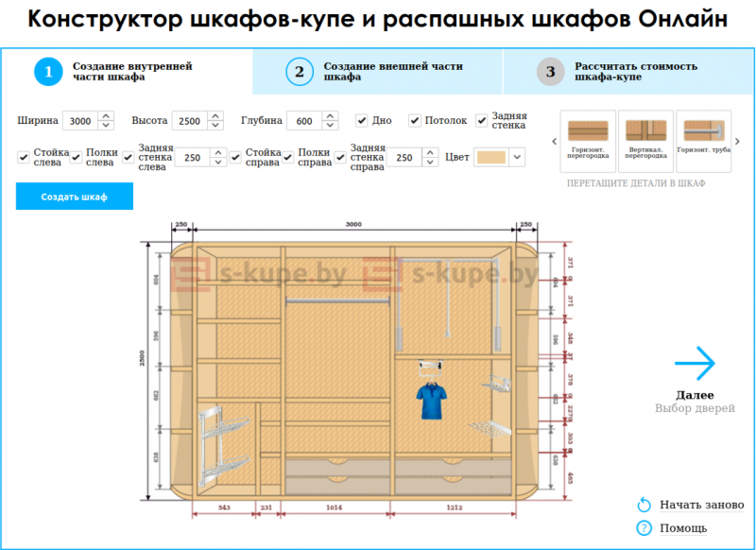Click the restart circular arrow icon

tap(644, 505)
